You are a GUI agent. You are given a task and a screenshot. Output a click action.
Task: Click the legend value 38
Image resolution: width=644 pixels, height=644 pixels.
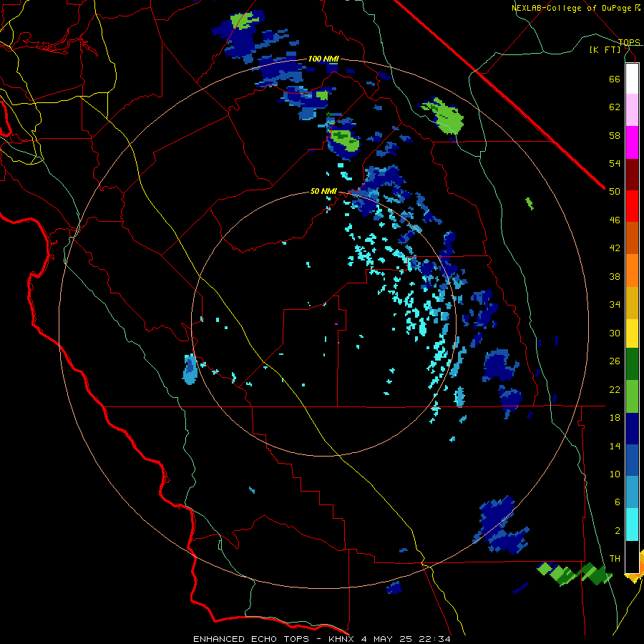pos(615,276)
